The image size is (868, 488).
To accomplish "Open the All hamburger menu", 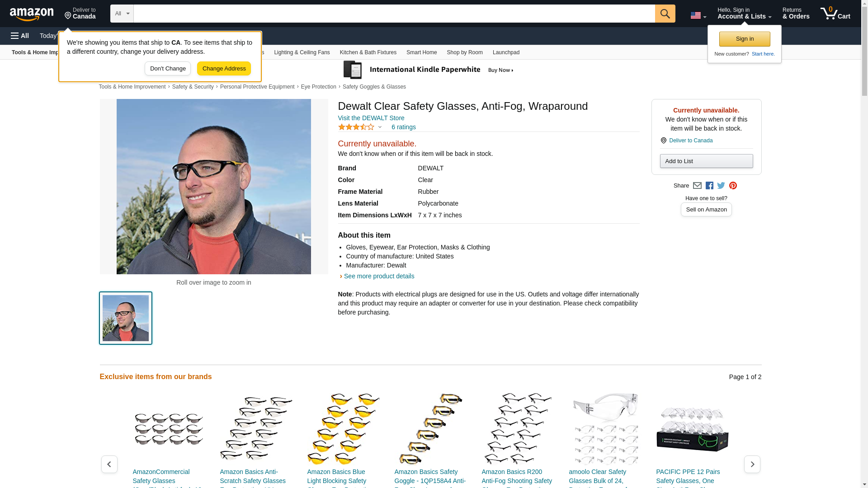I will point(20,36).
